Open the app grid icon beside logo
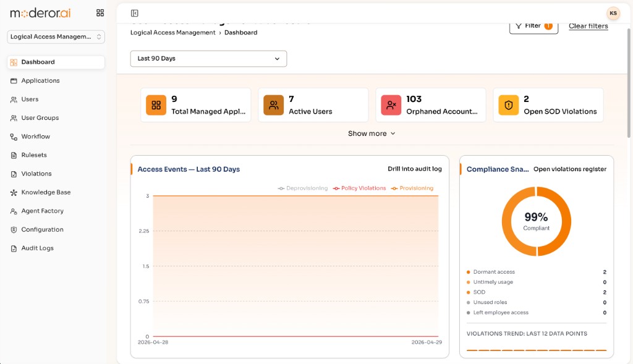Image resolution: width=633 pixels, height=364 pixels. (100, 13)
